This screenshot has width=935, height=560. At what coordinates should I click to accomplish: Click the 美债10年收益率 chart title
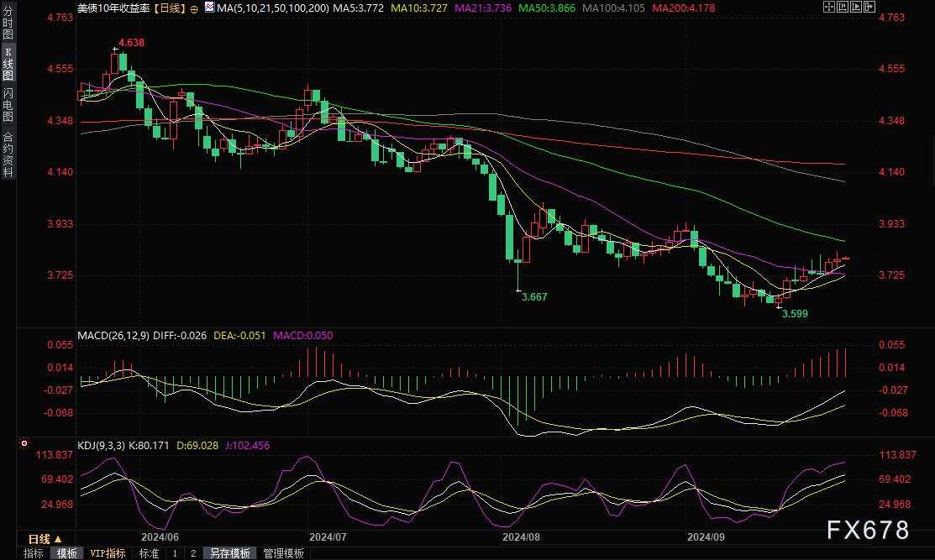pos(113,8)
